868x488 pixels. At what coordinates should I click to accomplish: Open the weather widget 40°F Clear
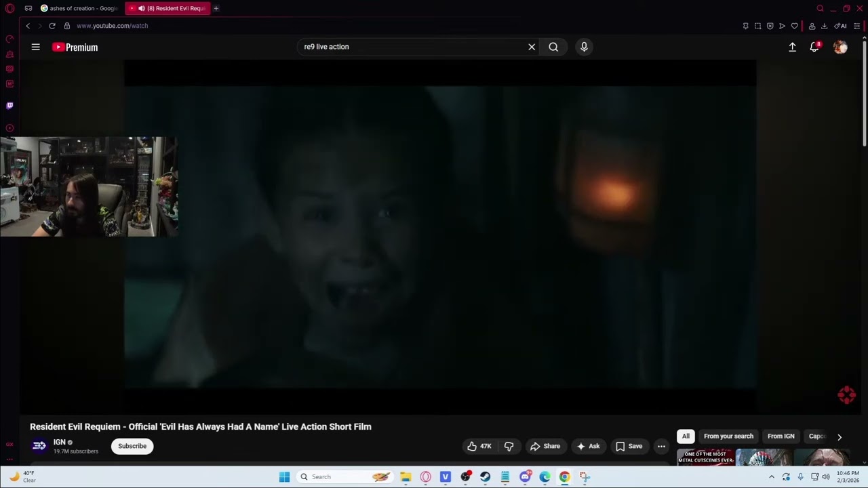22,476
